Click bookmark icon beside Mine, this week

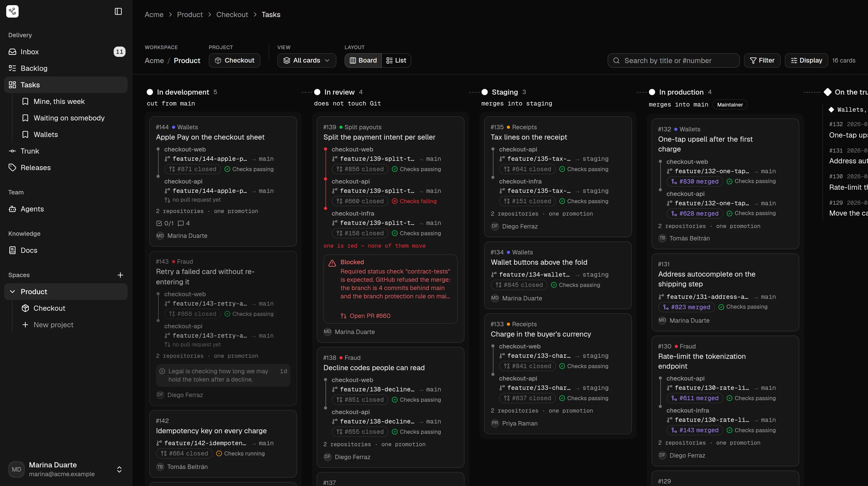pyautogui.click(x=25, y=102)
